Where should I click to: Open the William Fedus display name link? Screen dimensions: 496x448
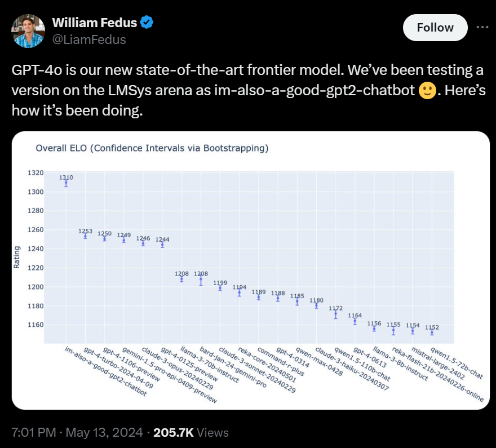[95, 23]
